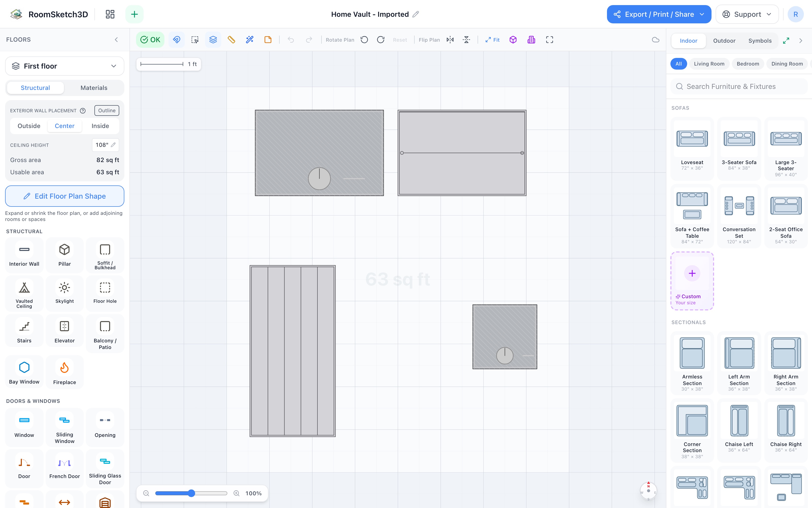The width and height of the screenshot is (812, 508).
Task: Expand the furniture panel with arrows icon
Action: point(786,41)
